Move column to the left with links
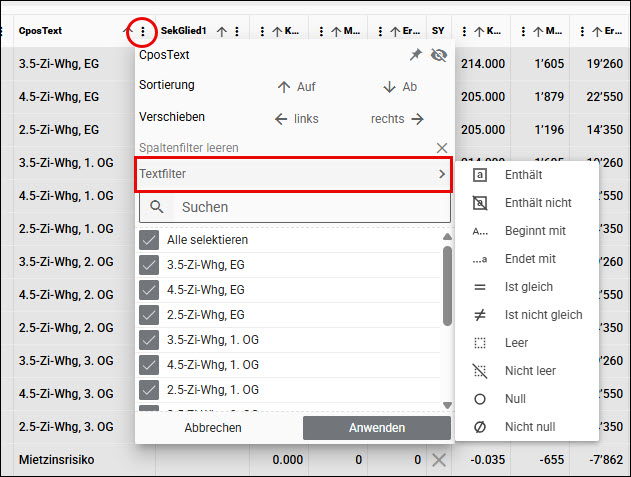This screenshot has width=631, height=477. click(x=296, y=119)
